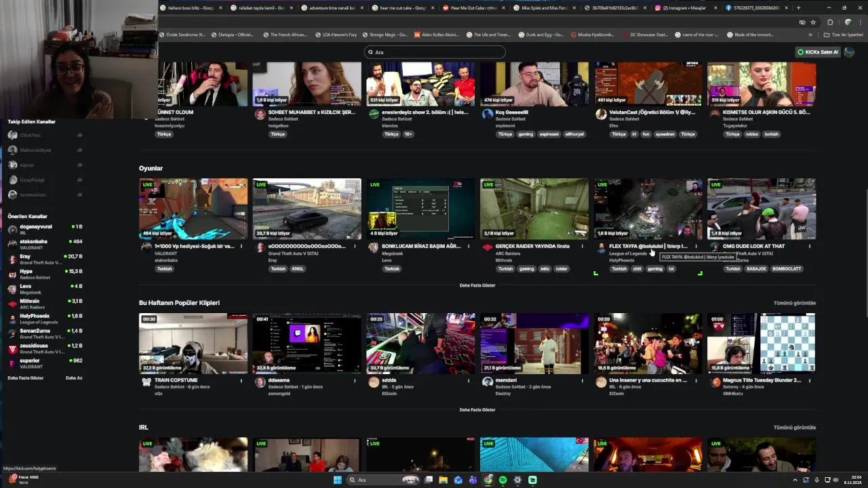
Task: Open SercanZurna avatar in sidebar
Action: coord(12,334)
